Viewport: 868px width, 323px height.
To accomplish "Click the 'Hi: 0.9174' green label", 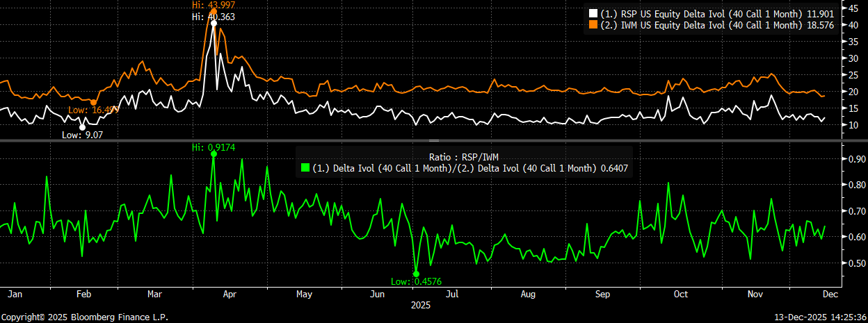I will point(214,147).
